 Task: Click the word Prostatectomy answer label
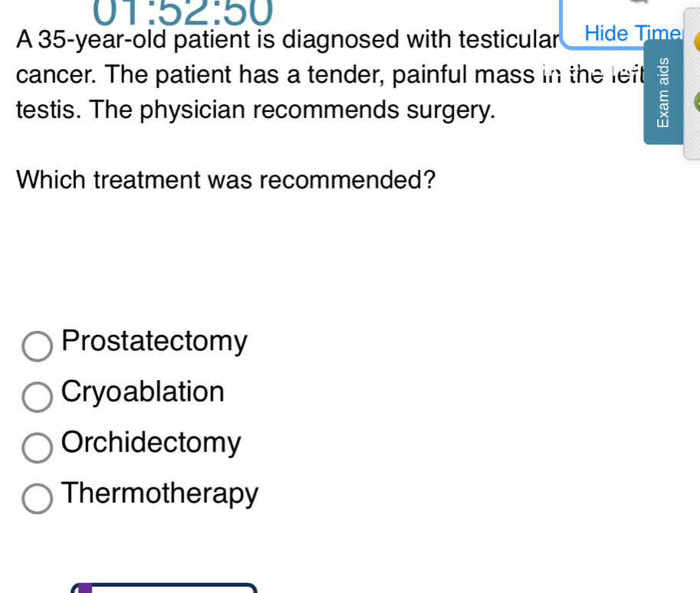tap(154, 341)
